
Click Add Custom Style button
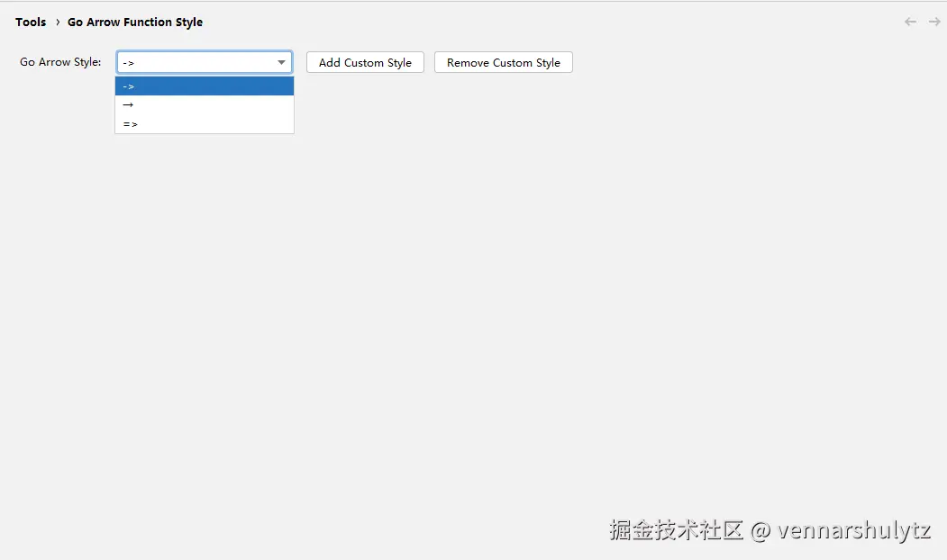tap(366, 62)
